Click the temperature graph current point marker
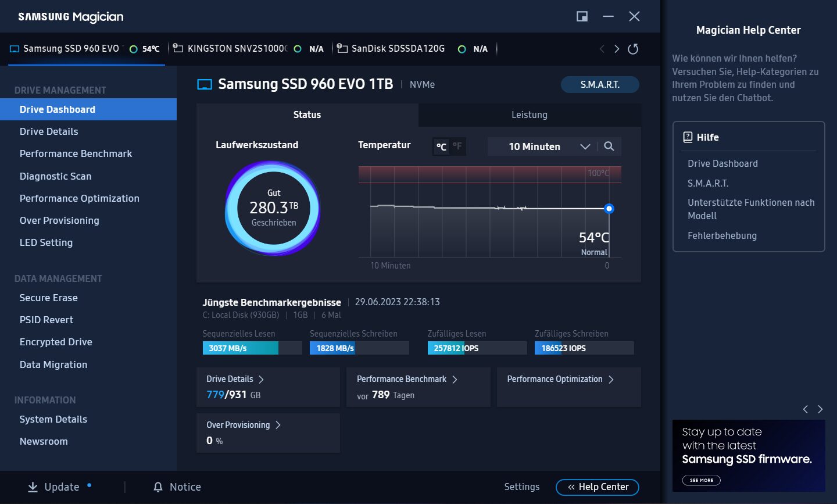The height and width of the screenshot is (504, 837). 609,209
